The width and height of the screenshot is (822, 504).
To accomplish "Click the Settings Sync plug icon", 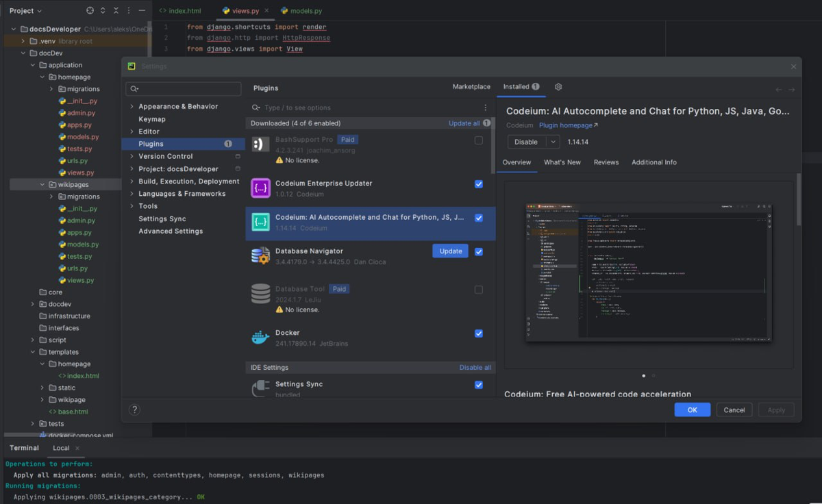I will click(x=260, y=388).
